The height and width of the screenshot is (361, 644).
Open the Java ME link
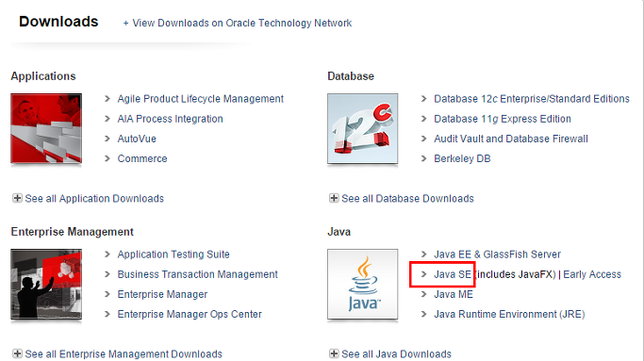(x=454, y=294)
